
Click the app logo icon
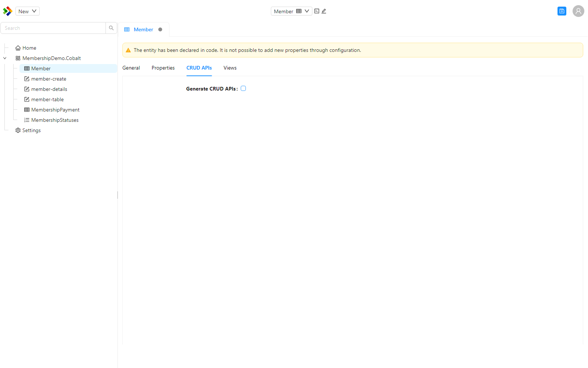pos(7,11)
